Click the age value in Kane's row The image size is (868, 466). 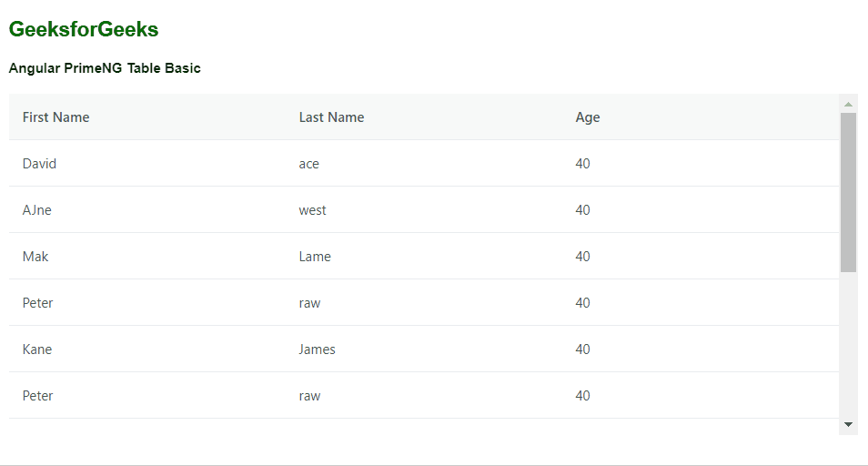click(582, 349)
